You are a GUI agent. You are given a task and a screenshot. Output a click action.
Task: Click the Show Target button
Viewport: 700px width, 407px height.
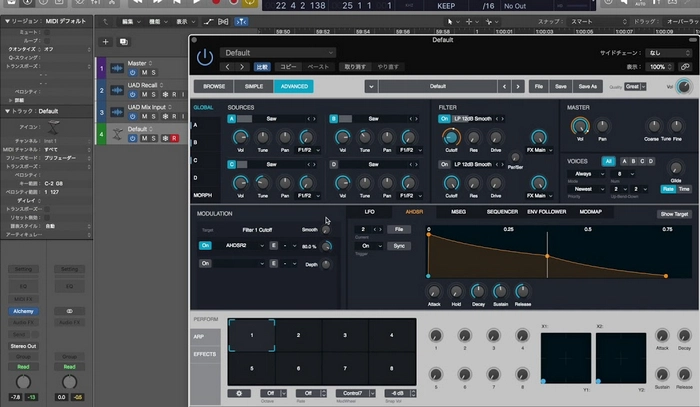coord(674,214)
